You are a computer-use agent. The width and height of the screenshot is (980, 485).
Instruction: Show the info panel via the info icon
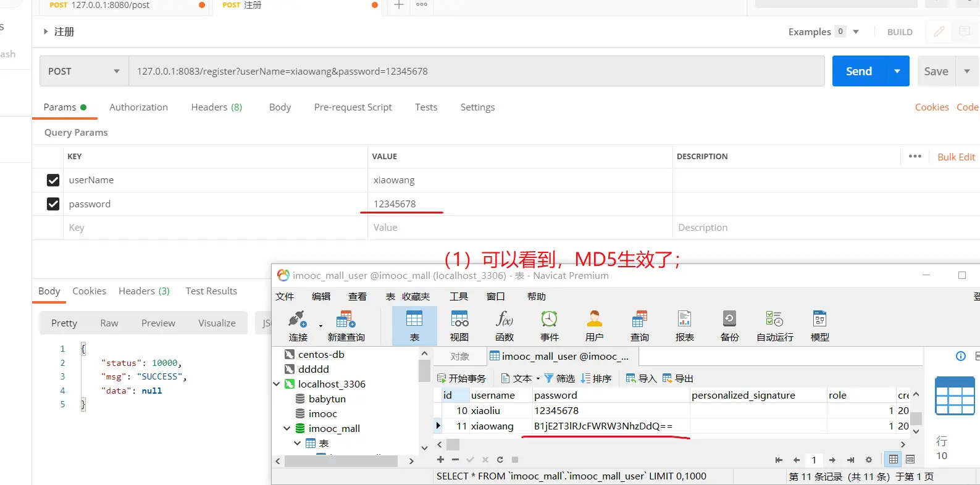tap(961, 356)
